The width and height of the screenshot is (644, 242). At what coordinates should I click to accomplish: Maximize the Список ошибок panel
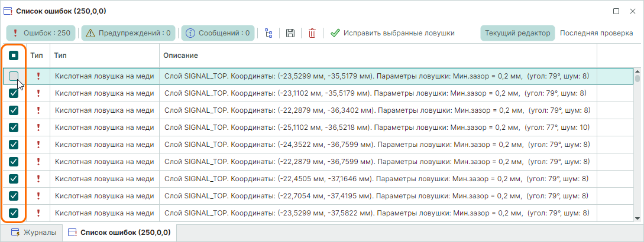616,11
